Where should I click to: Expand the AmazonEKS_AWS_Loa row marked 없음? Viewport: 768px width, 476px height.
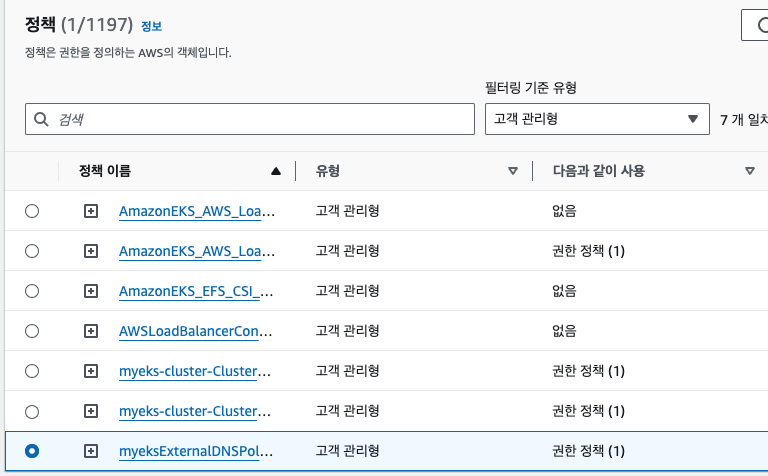pos(91,211)
